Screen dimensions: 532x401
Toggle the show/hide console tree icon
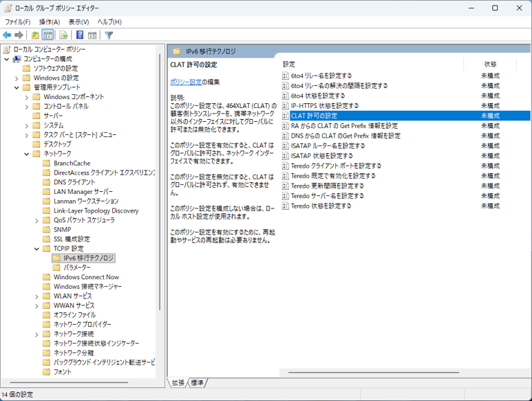(x=48, y=35)
